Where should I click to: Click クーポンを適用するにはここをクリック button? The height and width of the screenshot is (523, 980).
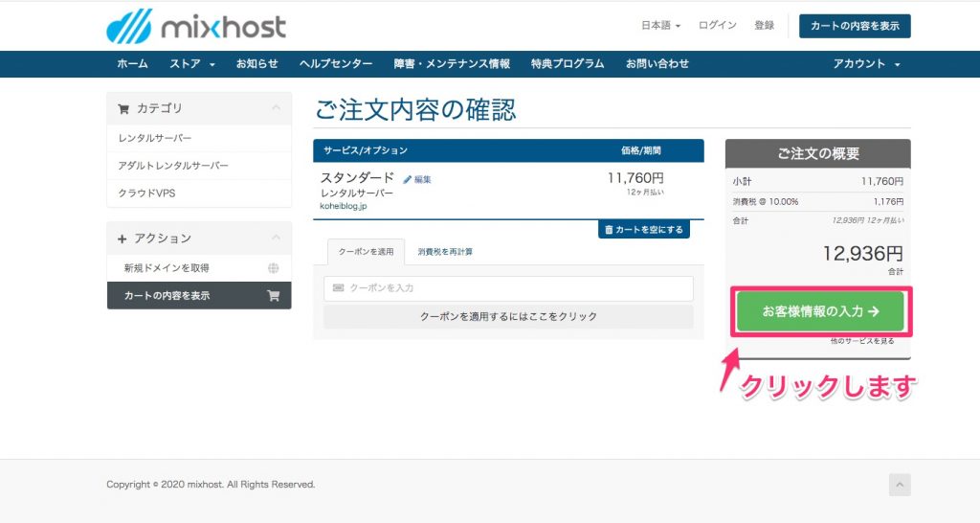(508, 316)
